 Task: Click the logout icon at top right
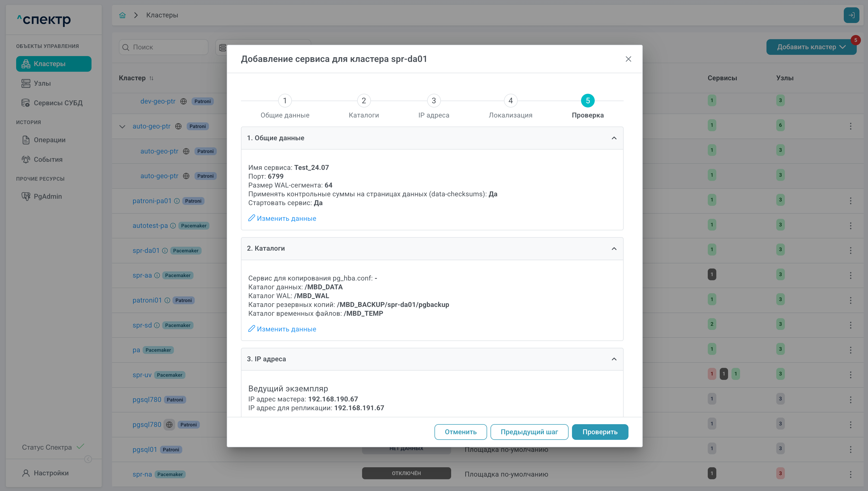851,15
